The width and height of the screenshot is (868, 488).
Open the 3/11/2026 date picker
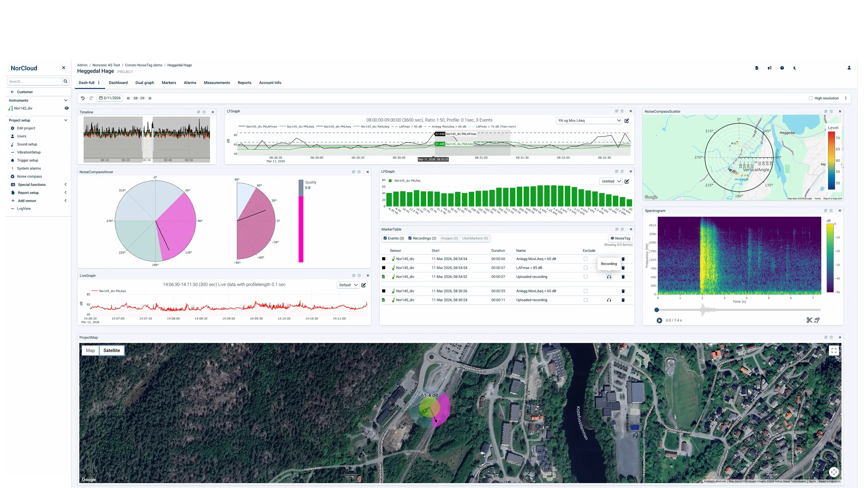pos(110,98)
